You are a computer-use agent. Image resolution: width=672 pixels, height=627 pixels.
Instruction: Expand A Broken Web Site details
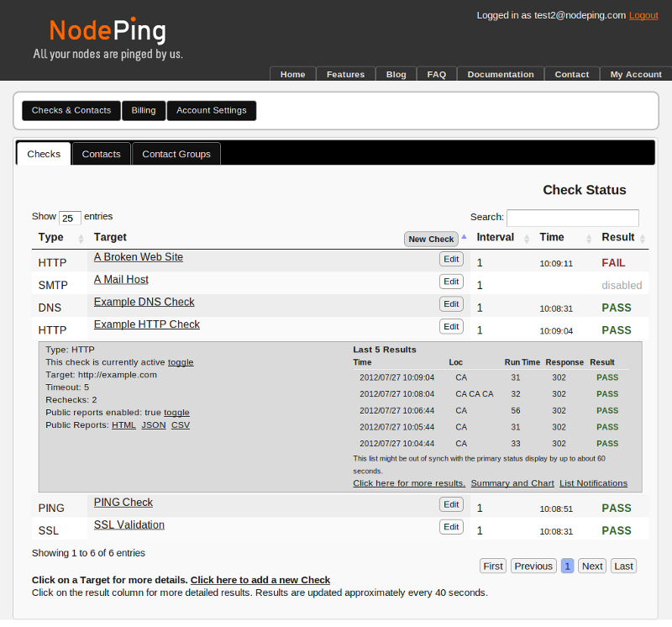[x=138, y=257]
